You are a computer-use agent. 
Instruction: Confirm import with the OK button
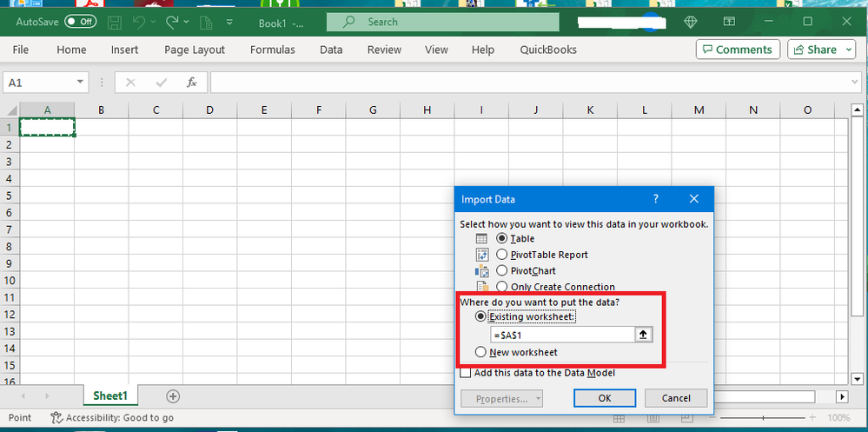[x=605, y=398]
